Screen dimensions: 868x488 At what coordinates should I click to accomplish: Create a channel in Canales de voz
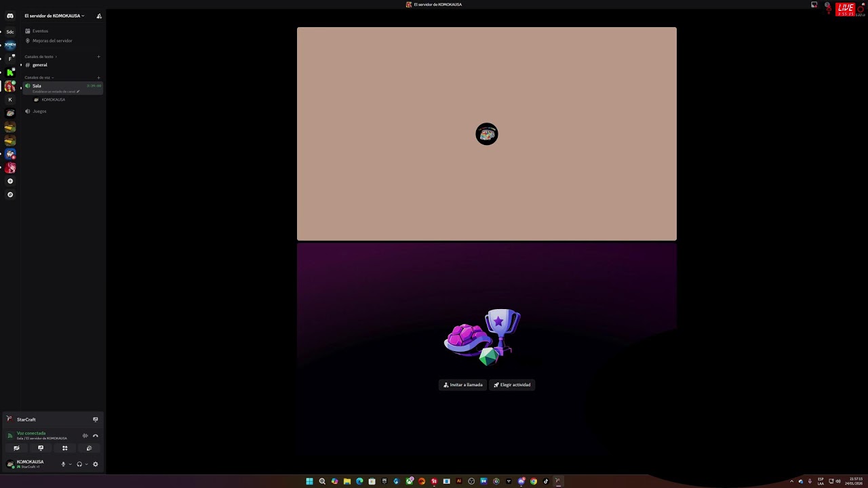point(98,77)
